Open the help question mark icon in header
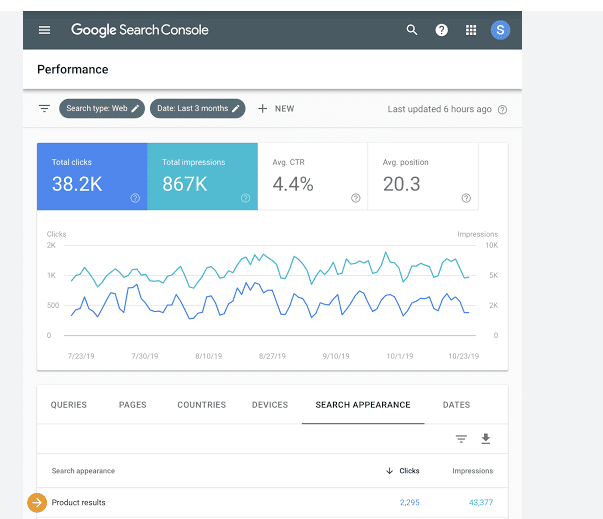 point(441,30)
